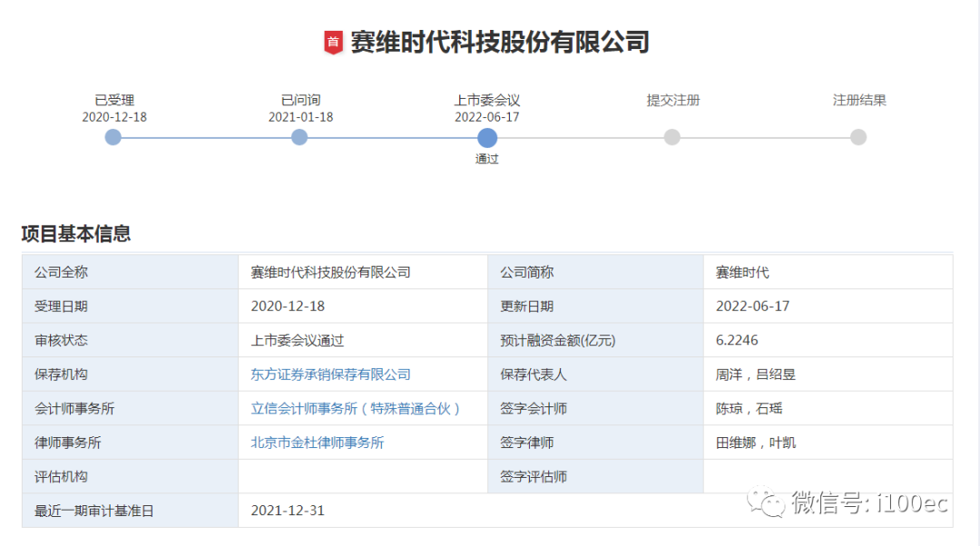This screenshot has width=980, height=546.
Task: Click the 保荐机构 label cell
Action: 130,375
